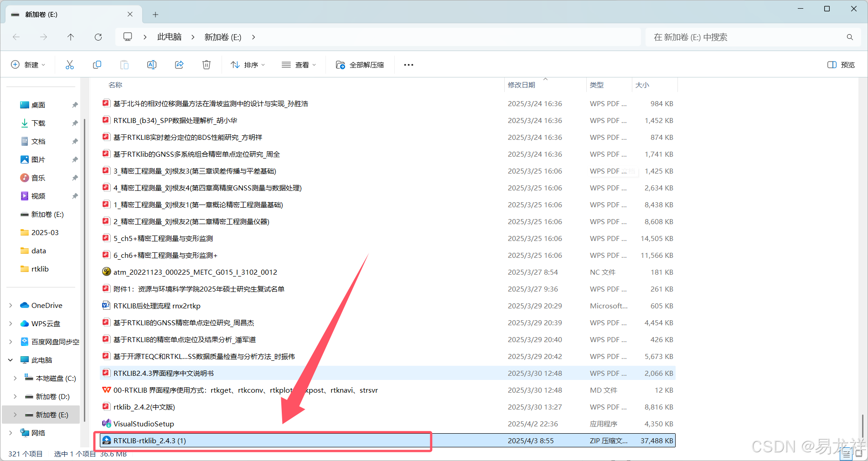This screenshot has width=868, height=461.
Task: Click the 全部解压缩 extract icon
Action: click(360, 65)
